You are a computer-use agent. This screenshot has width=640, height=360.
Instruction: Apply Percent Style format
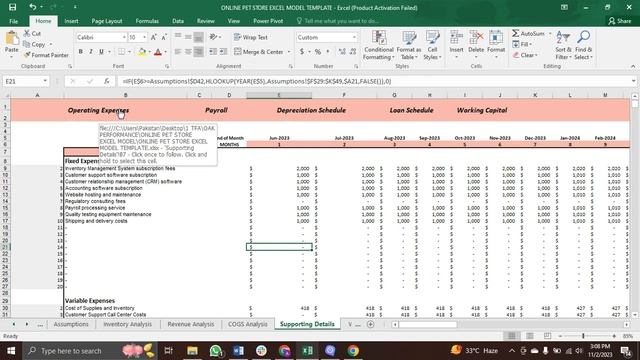(318, 52)
